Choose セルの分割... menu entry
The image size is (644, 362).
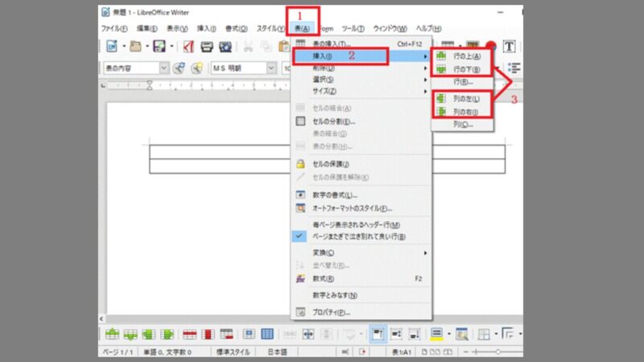[x=361, y=121]
